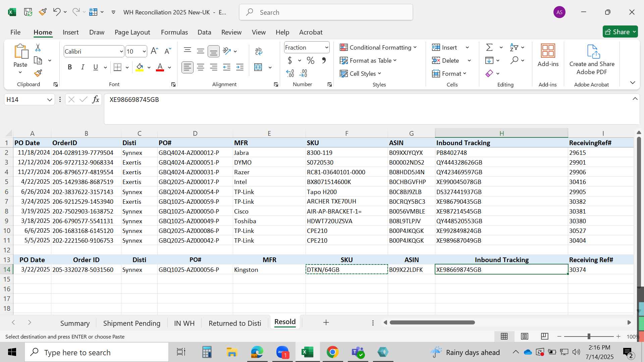
Task: Decrease font size with the smaller A icon
Action: (168, 51)
